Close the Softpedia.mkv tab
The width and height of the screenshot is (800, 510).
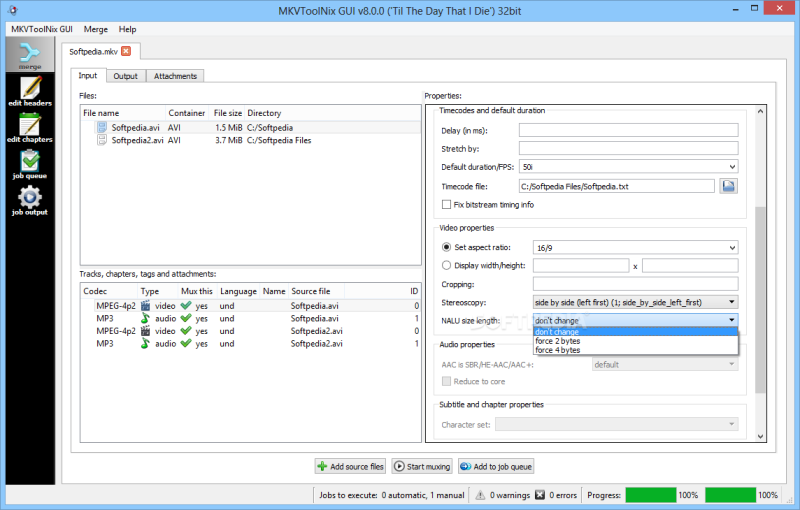[x=126, y=51]
